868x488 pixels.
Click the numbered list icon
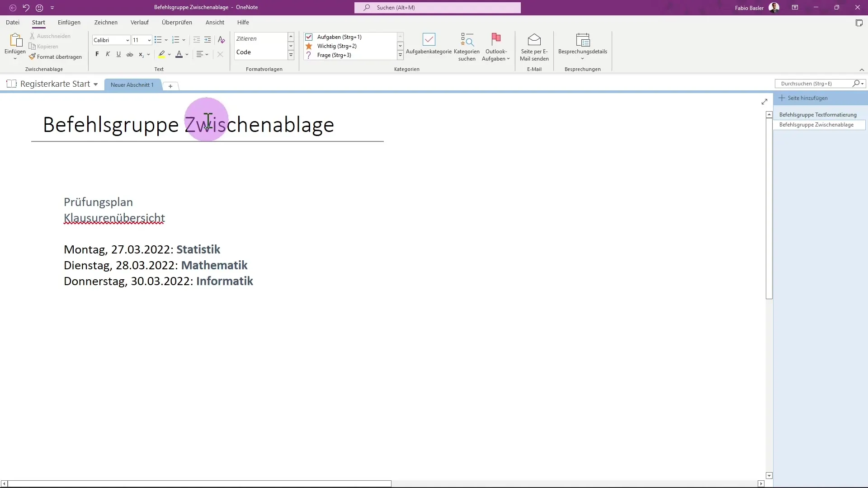[176, 40]
